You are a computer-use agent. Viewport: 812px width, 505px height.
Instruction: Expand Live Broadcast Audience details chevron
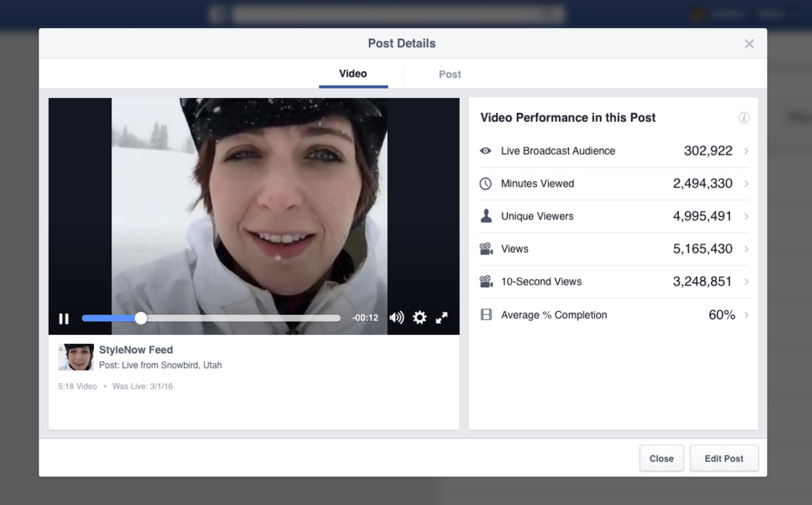pyautogui.click(x=746, y=151)
